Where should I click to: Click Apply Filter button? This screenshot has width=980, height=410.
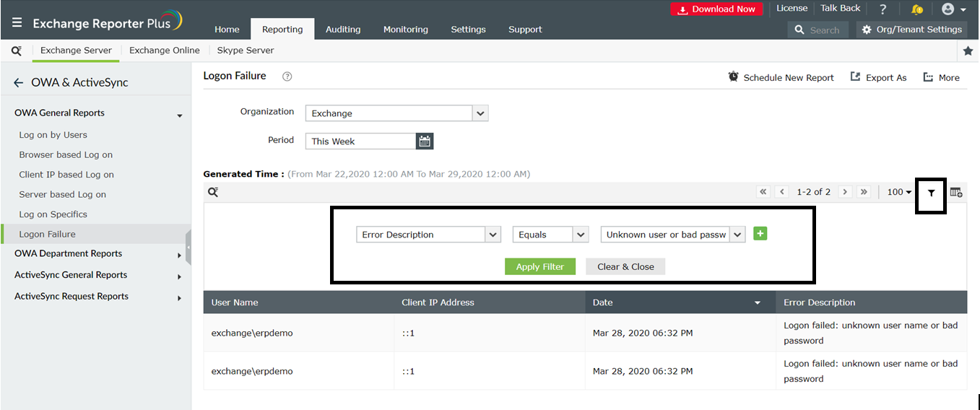[x=540, y=266]
